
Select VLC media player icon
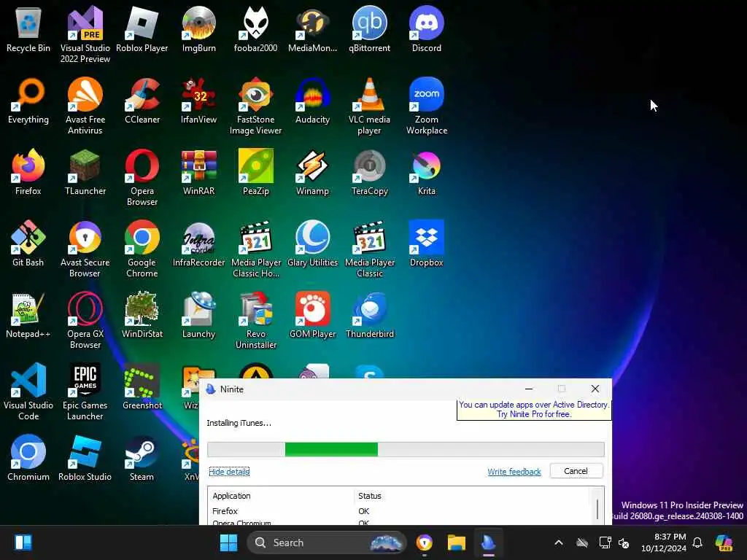point(369,106)
